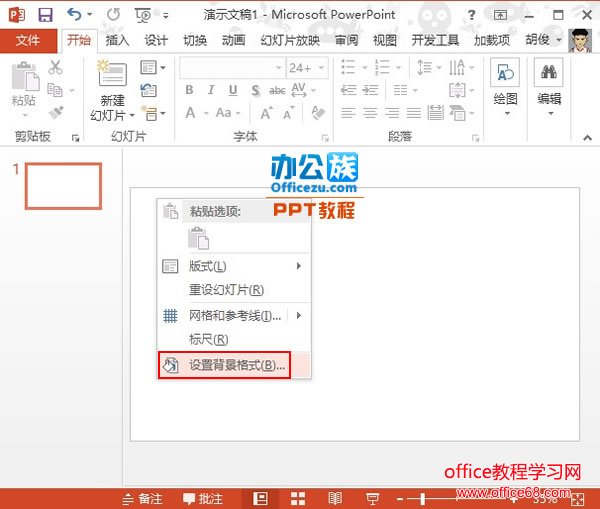Click 备注 Notes button in status bar

point(142,499)
